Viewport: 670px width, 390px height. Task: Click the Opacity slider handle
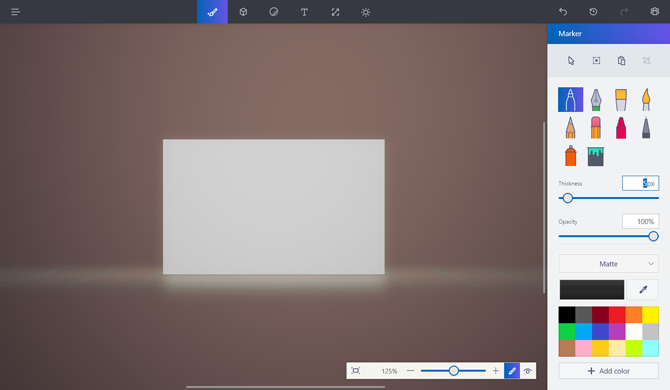point(653,236)
